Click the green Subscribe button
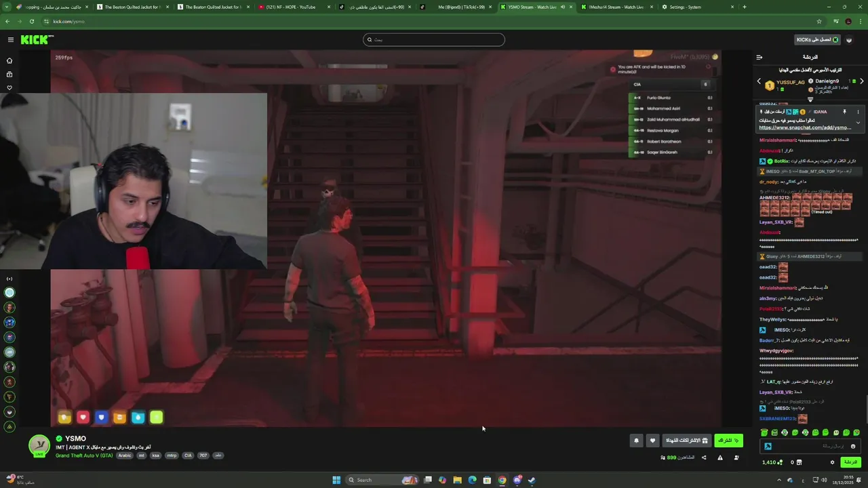Screen dimensions: 868x488 tap(728, 441)
